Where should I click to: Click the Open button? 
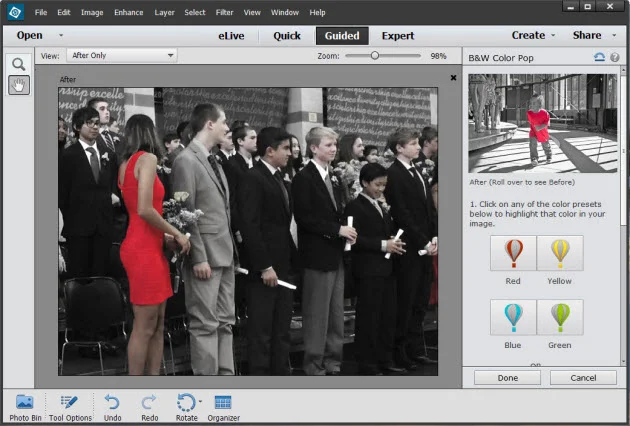coord(29,35)
